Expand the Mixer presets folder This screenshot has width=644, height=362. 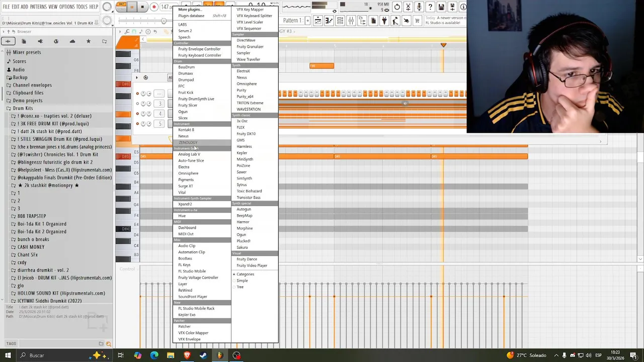point(27,52)
